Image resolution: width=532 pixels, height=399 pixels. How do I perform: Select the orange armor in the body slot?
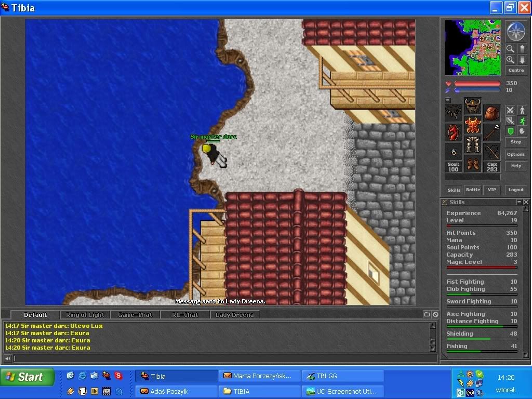point(473,125)
